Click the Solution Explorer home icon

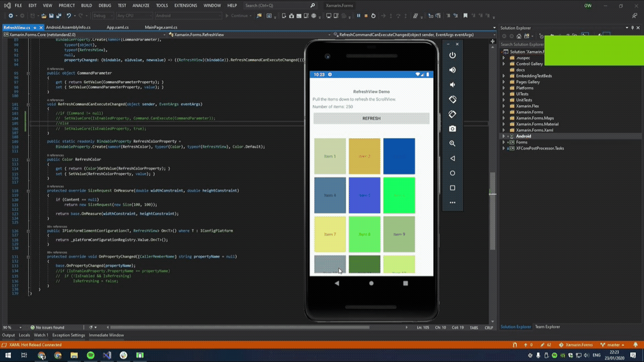[x=519, y=36]
